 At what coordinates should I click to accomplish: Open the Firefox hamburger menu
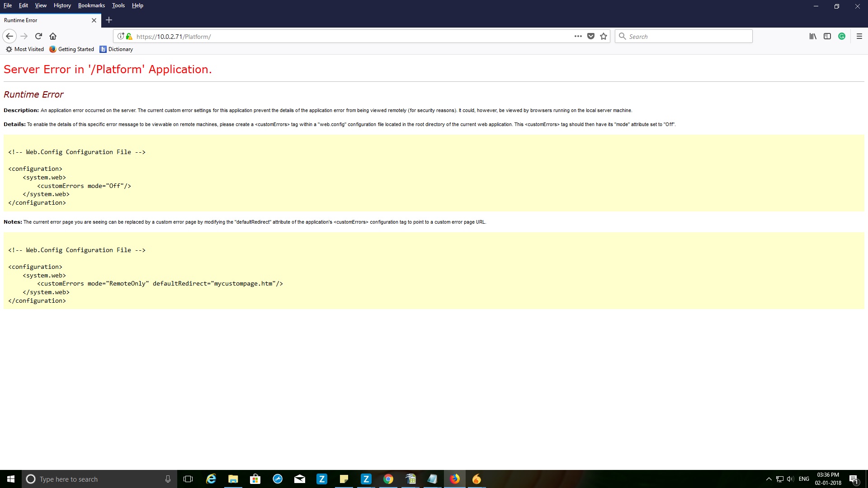point(859,36)
